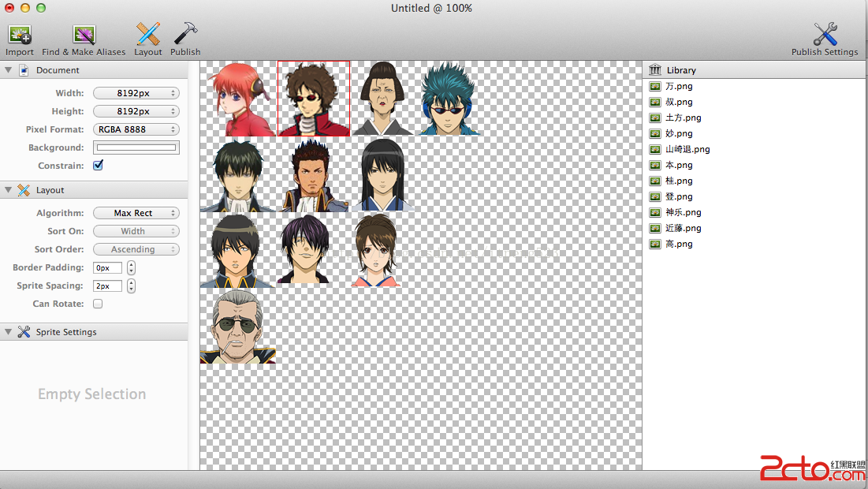Screen dimensions: 868x489
Task: Select the red-haired girl sprite
Action: 241,99
